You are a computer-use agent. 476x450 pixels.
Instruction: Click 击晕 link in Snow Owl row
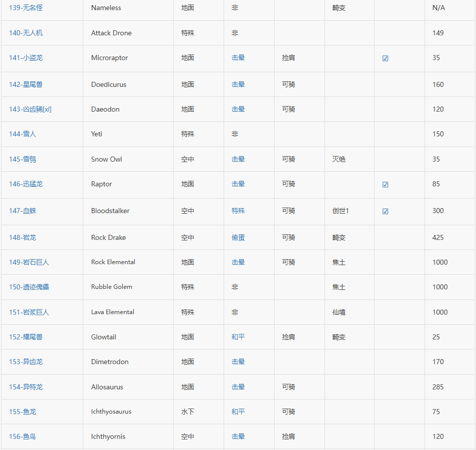[x=238, y=160]
